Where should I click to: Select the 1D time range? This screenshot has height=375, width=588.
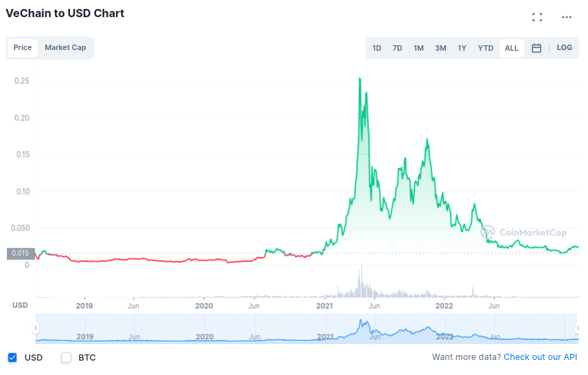pos(377,48)
